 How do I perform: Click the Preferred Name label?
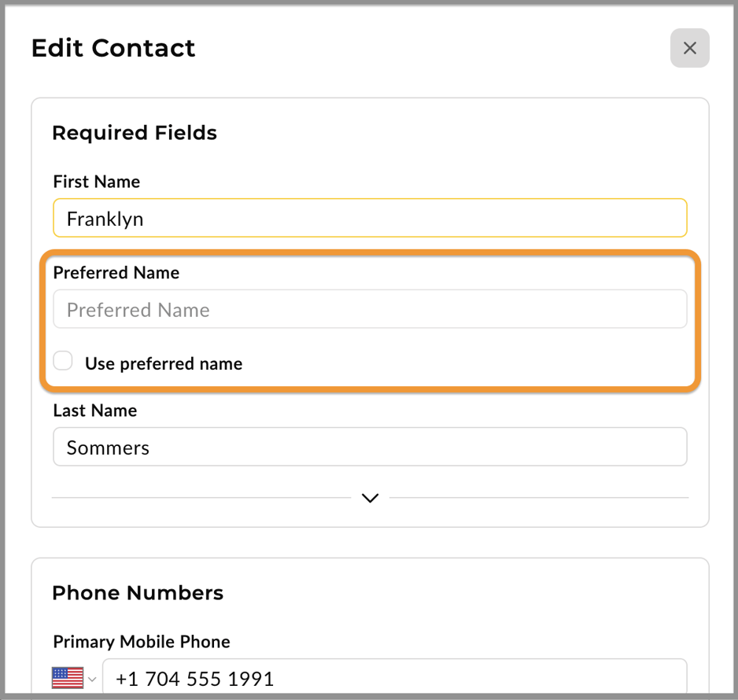(x=116, y=273)
